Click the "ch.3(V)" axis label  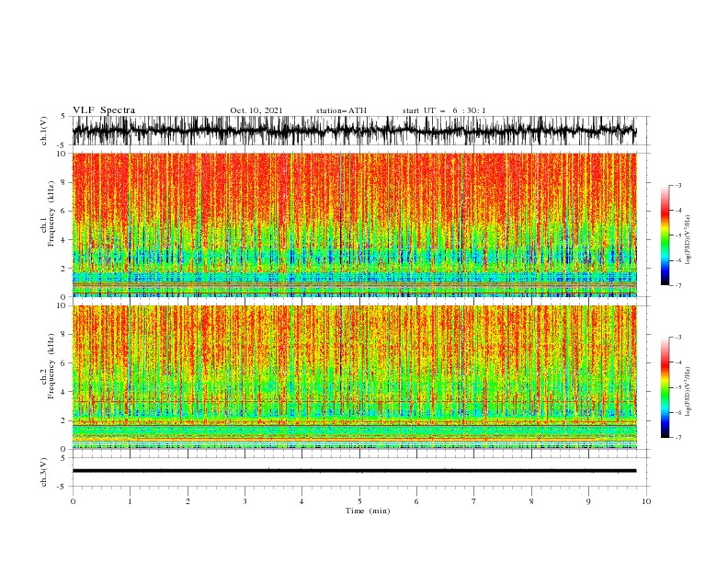[x=44, y=472]
